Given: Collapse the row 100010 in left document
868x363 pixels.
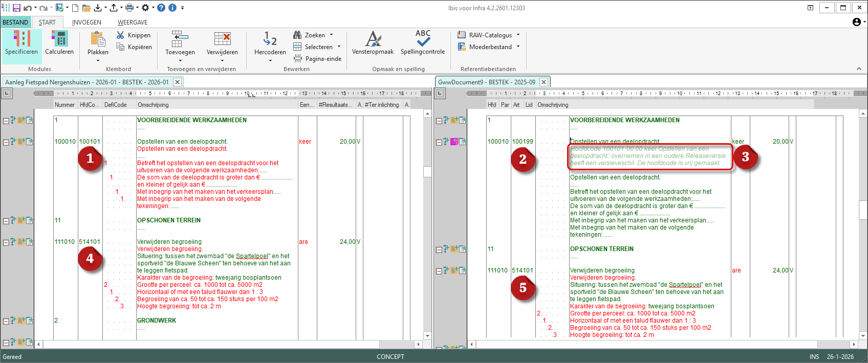Looking at the screenshot, I should [x=6, y=142].
